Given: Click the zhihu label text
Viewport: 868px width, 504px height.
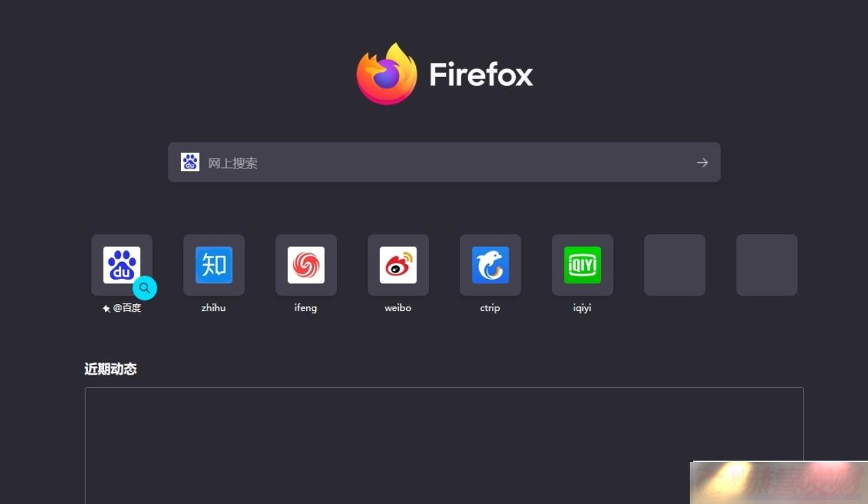Looking at the screenshot, I should [214, 308].
